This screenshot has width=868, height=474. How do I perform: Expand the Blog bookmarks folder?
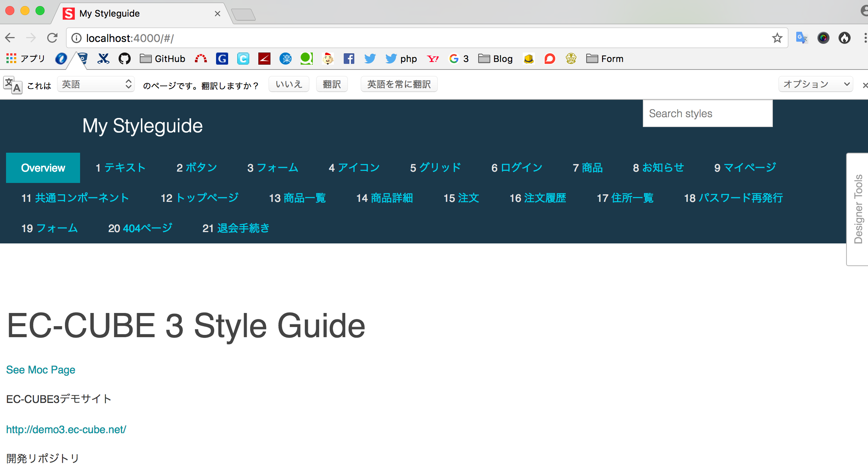[x=496, y=59]
